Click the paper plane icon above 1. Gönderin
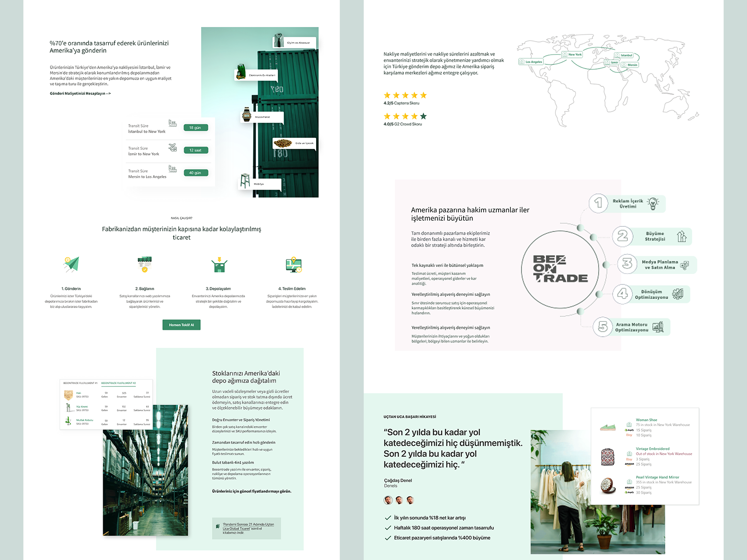The image size is (747, 560). (x=71, y=264)
